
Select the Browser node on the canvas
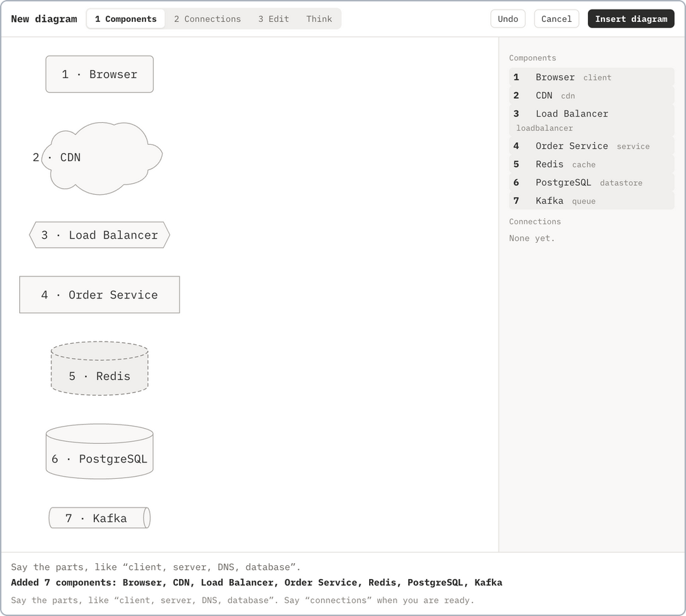[99, 74]
